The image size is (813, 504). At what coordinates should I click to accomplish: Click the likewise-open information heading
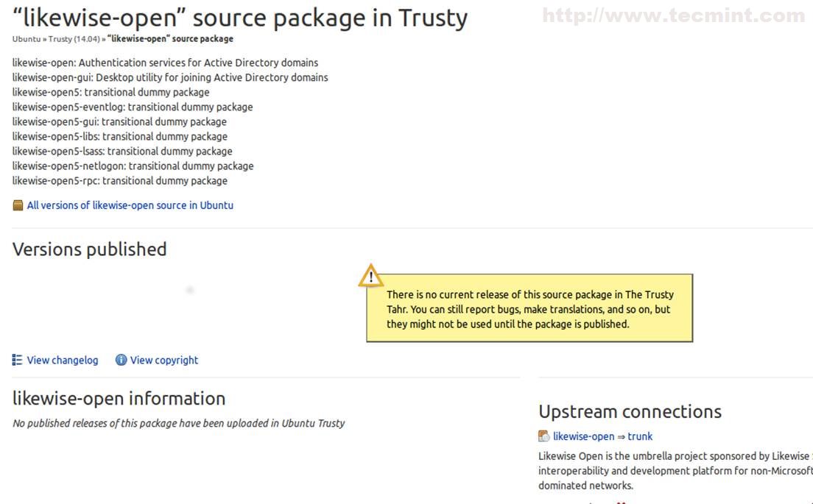(119, 399)
